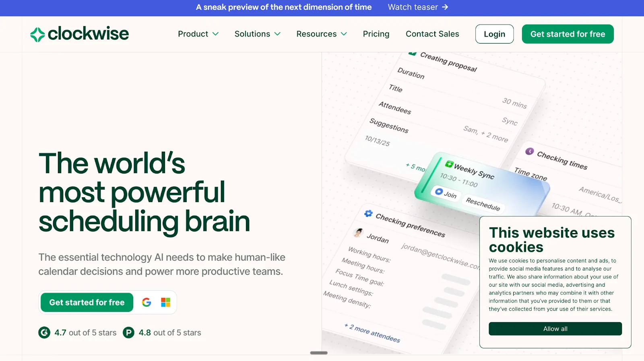Go to the Pricing page
644x361 pixels.
pos(376,34)
